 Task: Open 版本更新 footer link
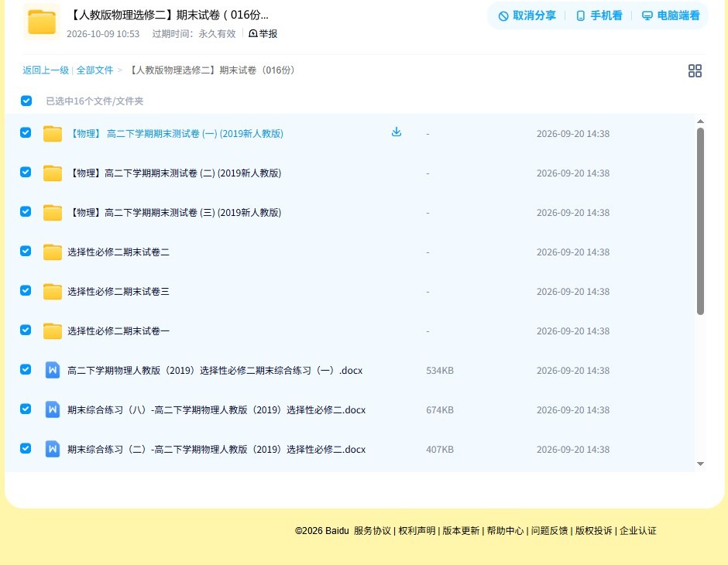[x=461, y=531]
